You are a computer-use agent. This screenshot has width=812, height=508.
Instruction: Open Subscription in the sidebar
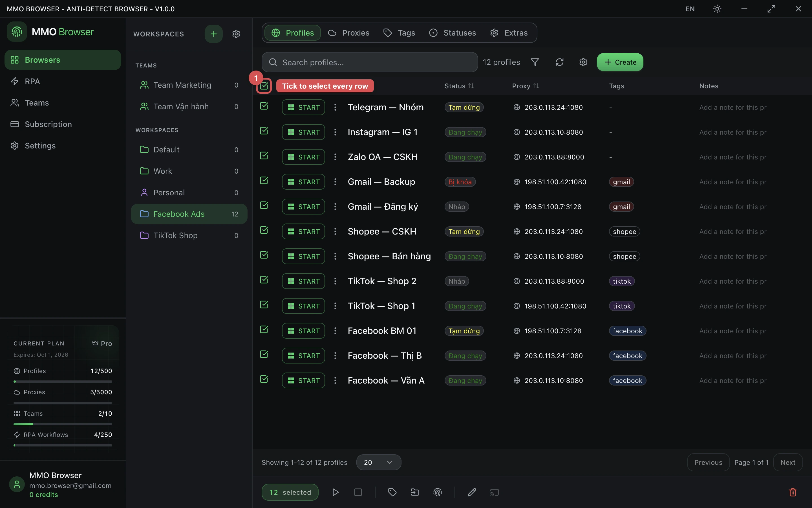click(63, 124)
